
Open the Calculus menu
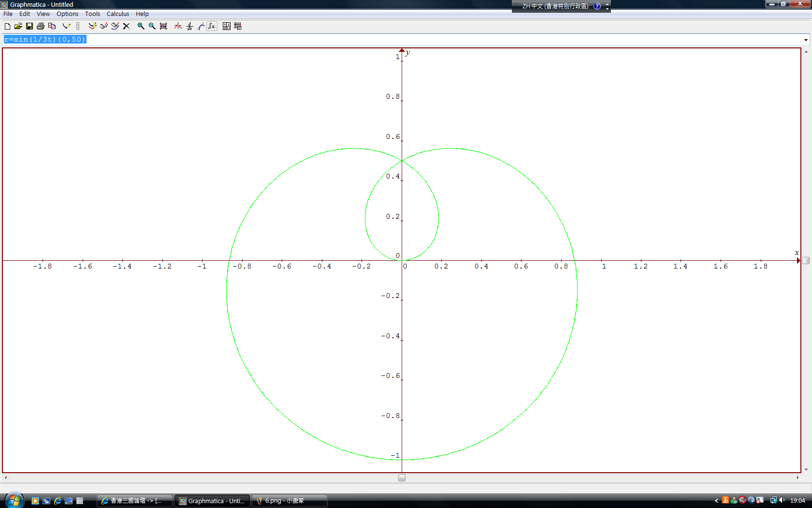(x=118, y=14)
